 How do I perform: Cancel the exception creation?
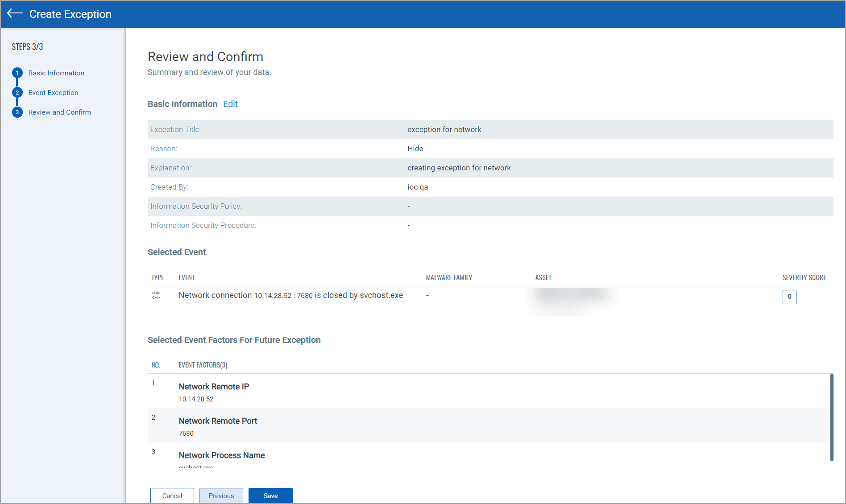pos(172,496)
